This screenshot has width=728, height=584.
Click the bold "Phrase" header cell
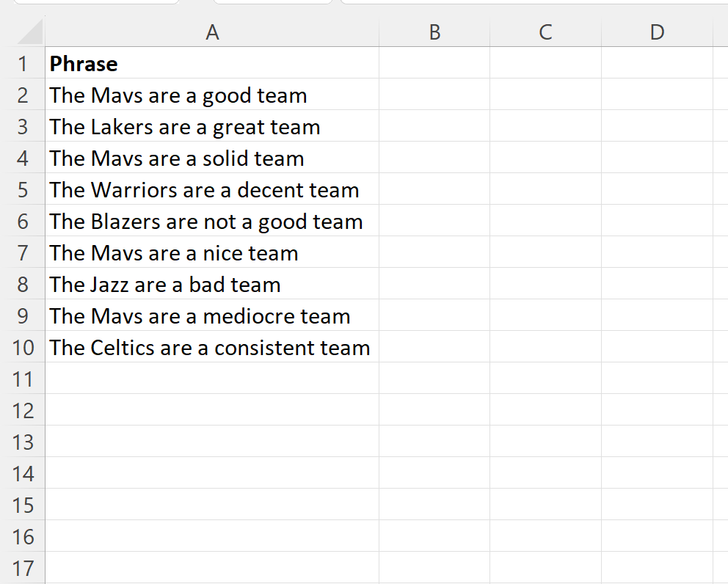coord(84,64)
